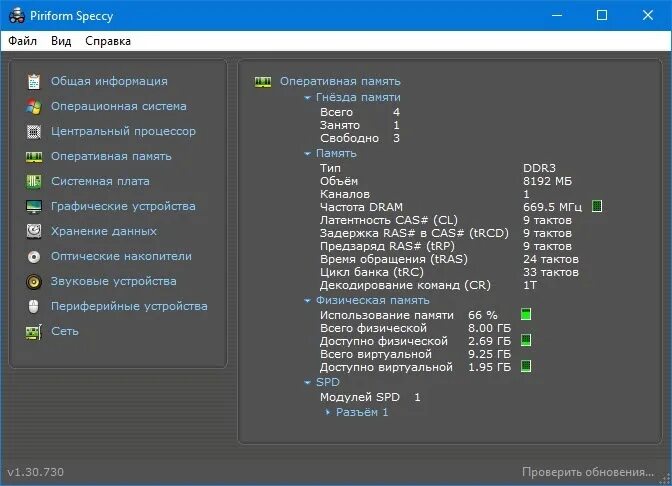The width and height of the screenshot is (672, 486).
Task: Open Оптические накопители section
Action: [121, 257]
